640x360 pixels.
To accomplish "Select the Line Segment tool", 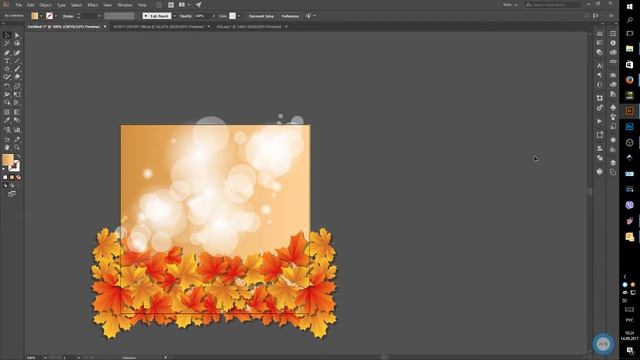I will (17, 61).
